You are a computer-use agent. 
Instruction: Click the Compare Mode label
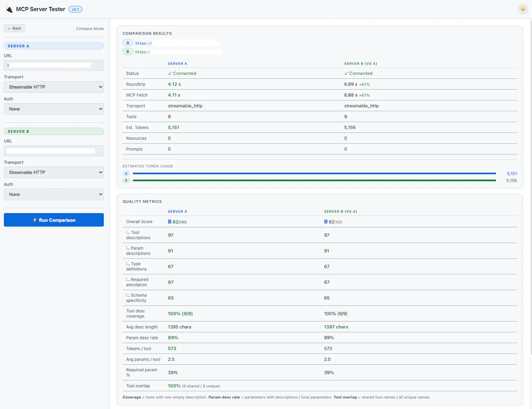pos(90,29)
